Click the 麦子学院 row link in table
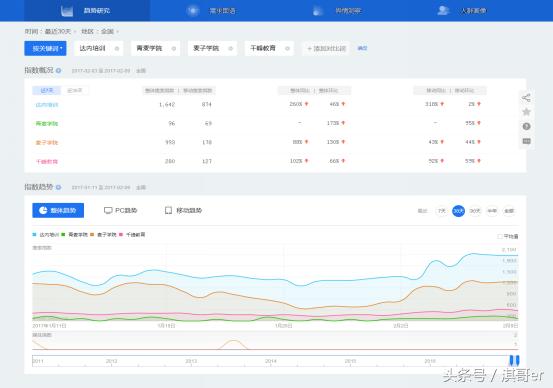This screenshot has width=553, height=388. (47, 143)
